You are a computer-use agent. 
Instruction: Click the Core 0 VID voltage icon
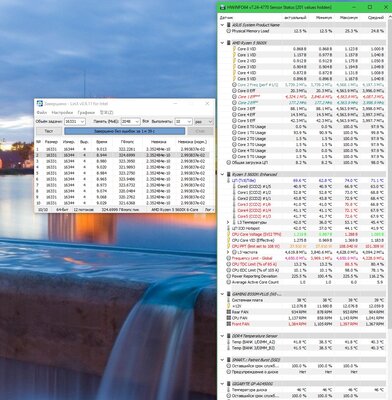[234, 49]
